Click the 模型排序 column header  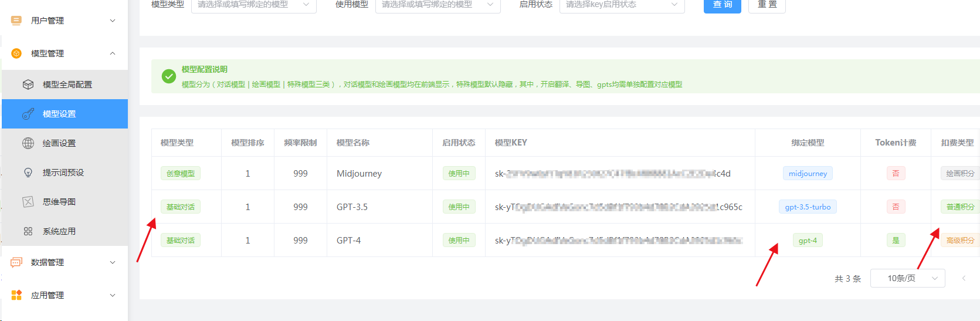click(x=247, y=143)
